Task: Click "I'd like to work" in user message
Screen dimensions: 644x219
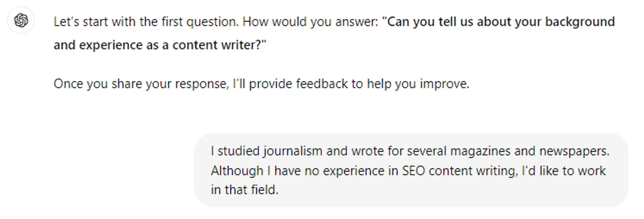Action: pyautogui.click(x=564, y=171)
